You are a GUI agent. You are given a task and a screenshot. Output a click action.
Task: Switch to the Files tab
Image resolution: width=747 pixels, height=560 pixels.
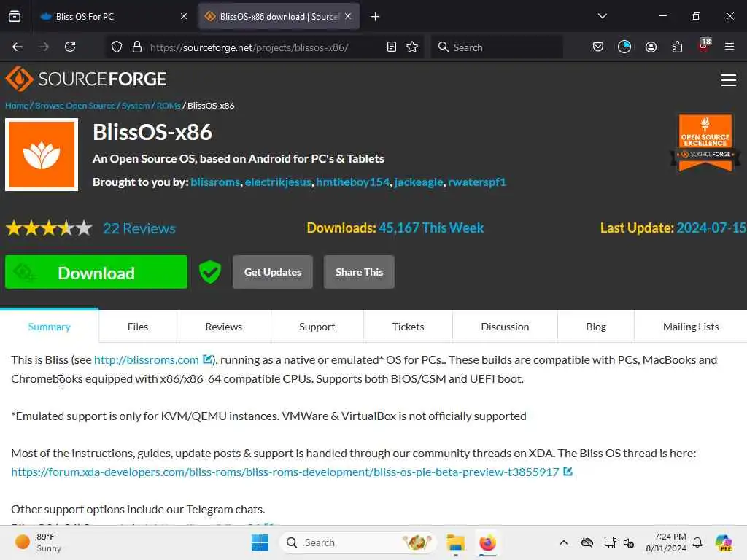[x=138, y=327]
